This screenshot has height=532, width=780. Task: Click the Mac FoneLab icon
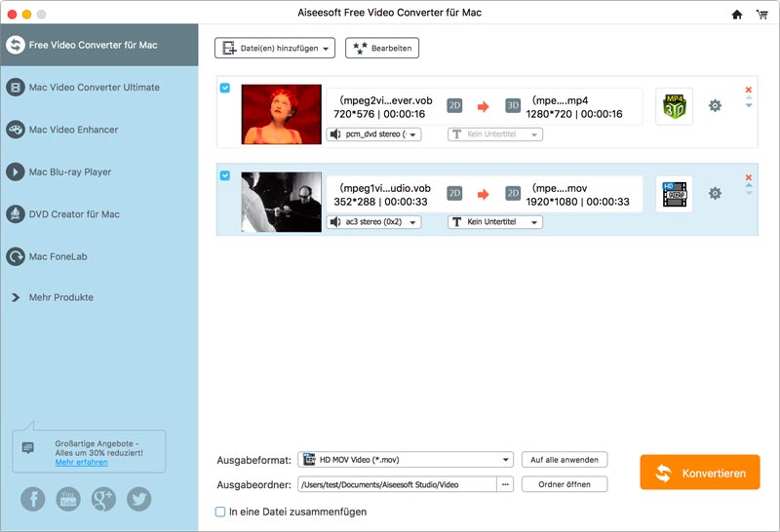click(16, 256)
